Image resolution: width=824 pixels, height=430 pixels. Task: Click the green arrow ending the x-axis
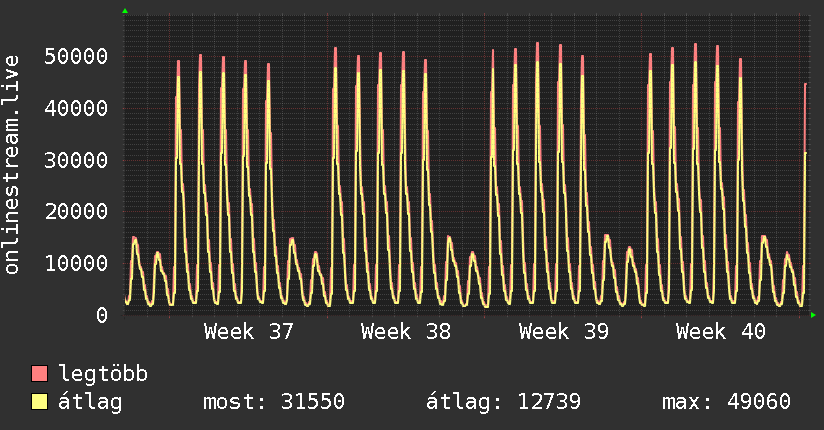point(813,315)
